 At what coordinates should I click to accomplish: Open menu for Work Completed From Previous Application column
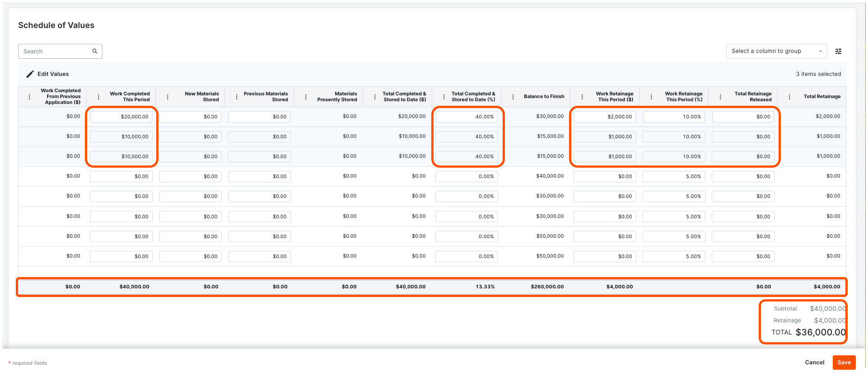coord(29,97)
